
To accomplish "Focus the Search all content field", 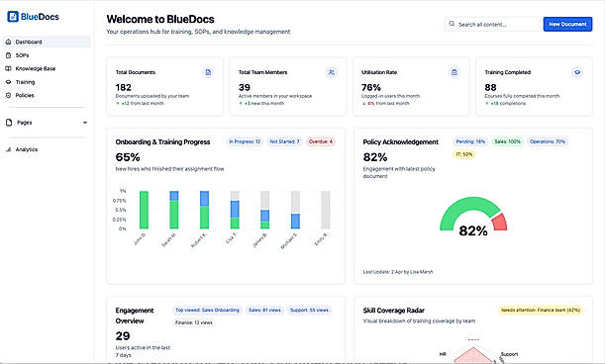I will 492,25.
